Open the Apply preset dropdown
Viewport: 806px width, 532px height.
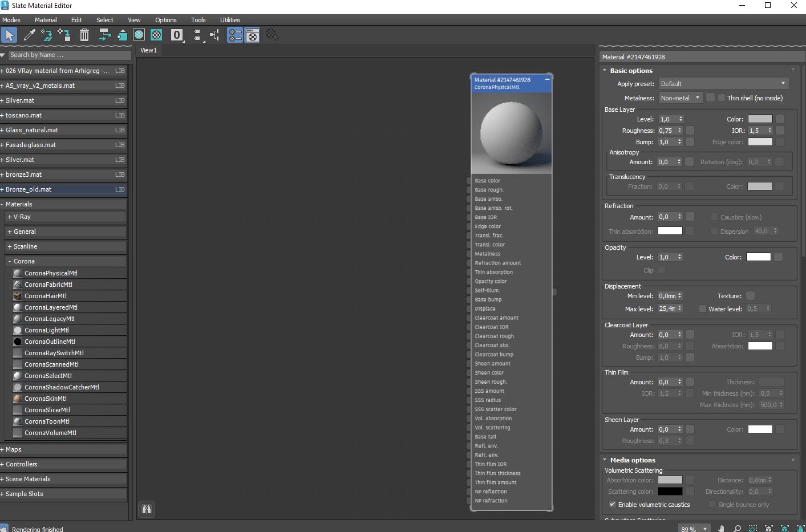tap(723, 84)
